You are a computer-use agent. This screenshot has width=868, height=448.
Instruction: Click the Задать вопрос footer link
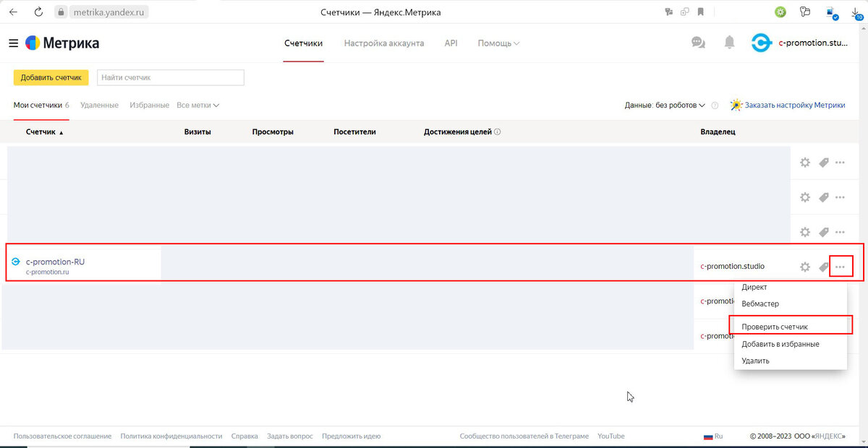pos(290,436)
